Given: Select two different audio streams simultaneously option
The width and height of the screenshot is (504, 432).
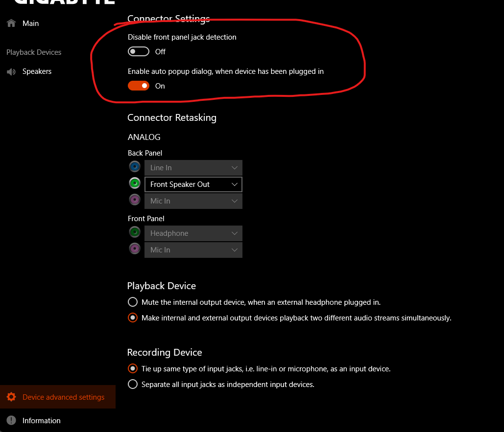Looking at the screenshot, I should coord(133,318).
